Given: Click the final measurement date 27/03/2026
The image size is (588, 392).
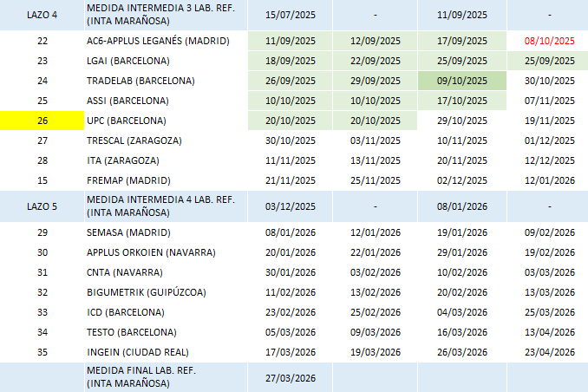Looking at the screenshot, I should click(x=289, y=377).
